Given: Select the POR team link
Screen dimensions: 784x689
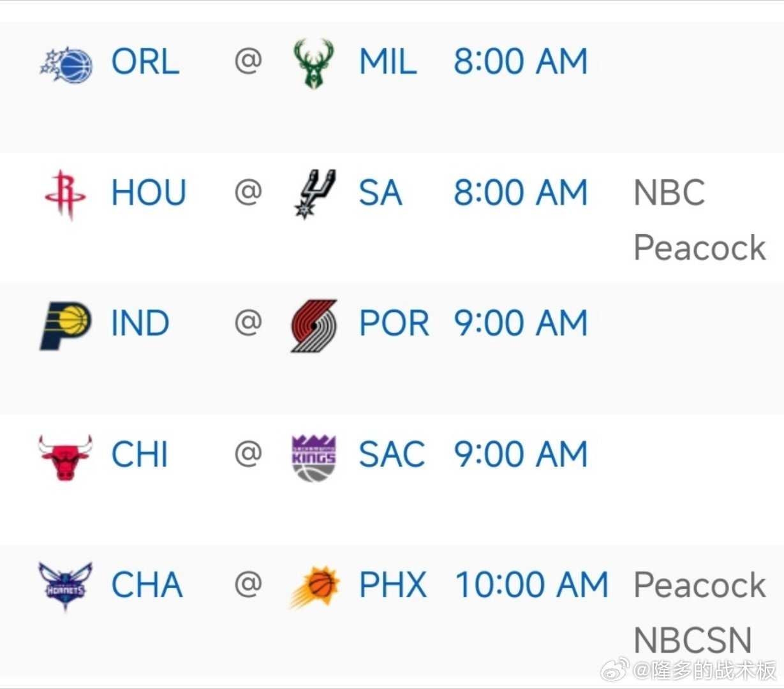Looking at the screenshot, I should tap(394, 323).
